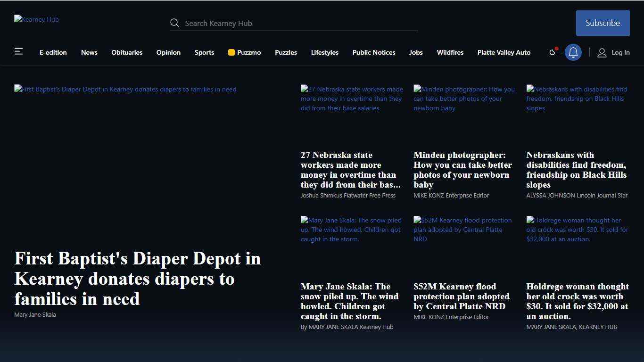Screen dimensions: 644x362
Task: Click the search magnifier icon
Action: (174, 23)
